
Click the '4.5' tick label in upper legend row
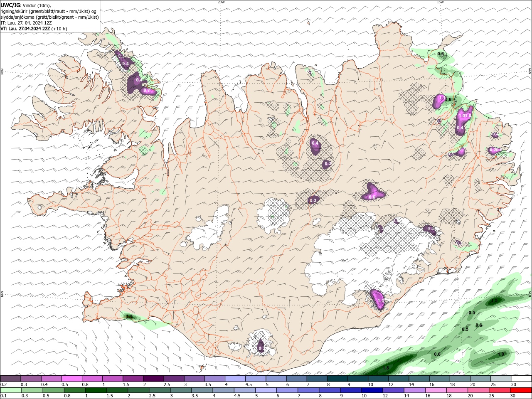(x=249, y=384)
